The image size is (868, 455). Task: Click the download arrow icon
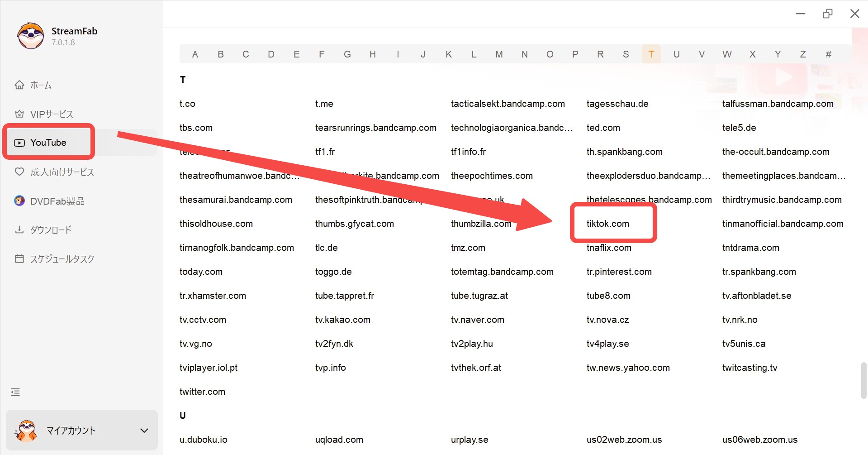[19, 230]
